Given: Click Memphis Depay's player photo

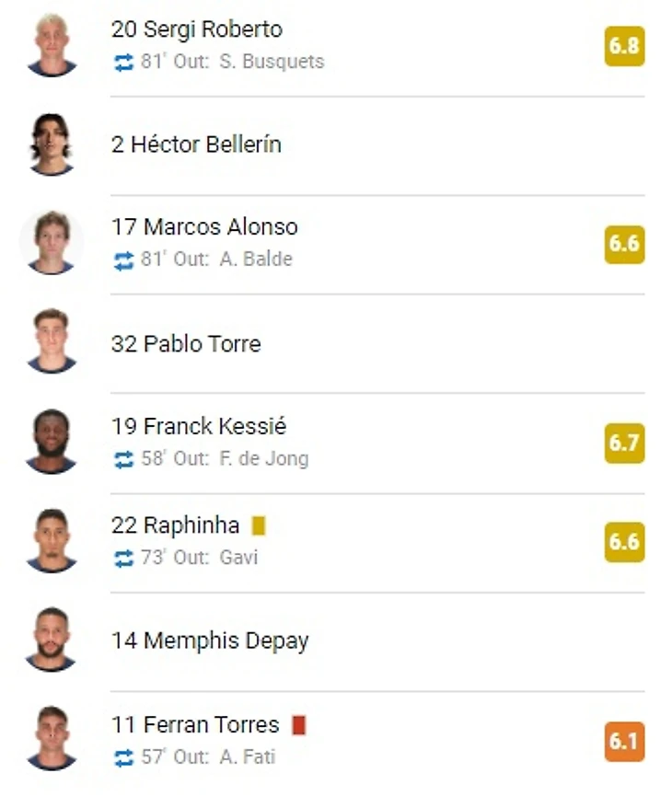Looking at the screenshot, I should pyautogui.click(x=52, y=640).
